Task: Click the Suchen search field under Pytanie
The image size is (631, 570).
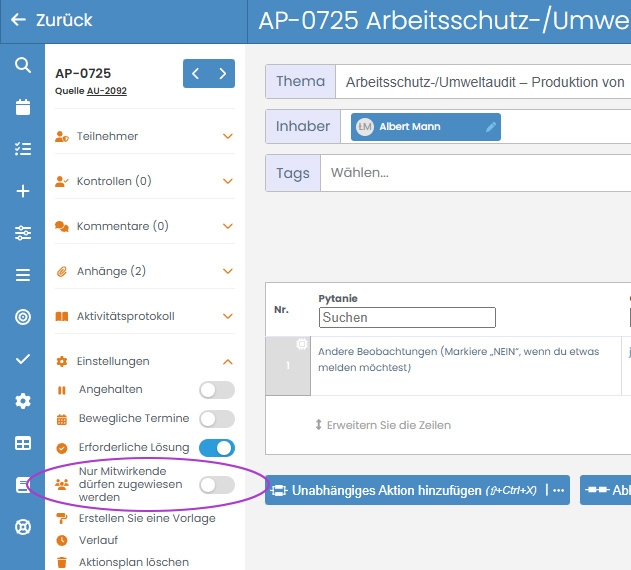Action: (x=407, y=317)
